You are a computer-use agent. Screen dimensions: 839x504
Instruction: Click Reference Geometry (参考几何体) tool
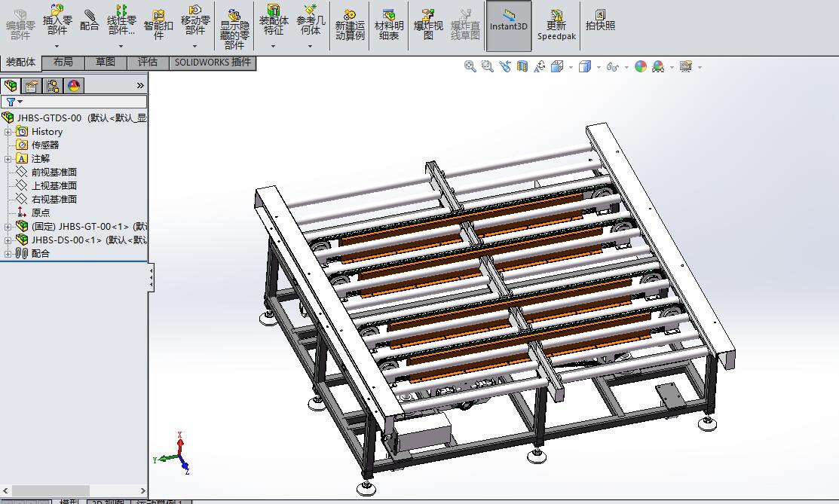pos(311,20)
